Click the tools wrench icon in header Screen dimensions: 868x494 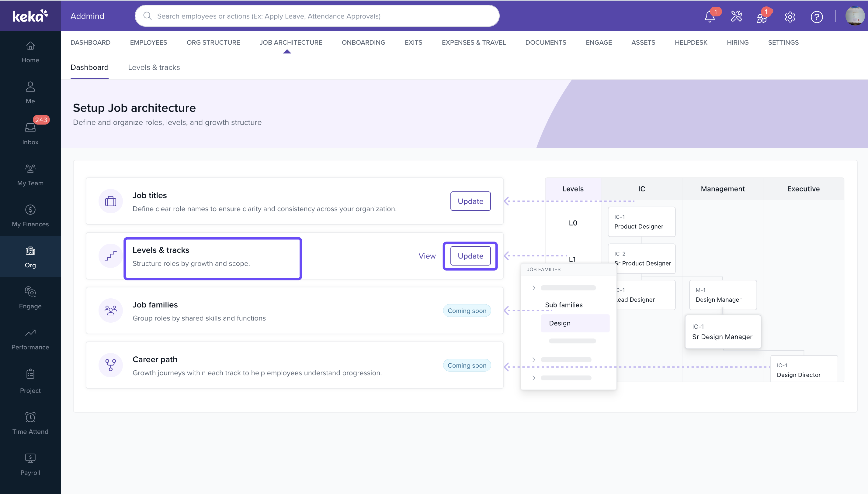tap(736, 16)
